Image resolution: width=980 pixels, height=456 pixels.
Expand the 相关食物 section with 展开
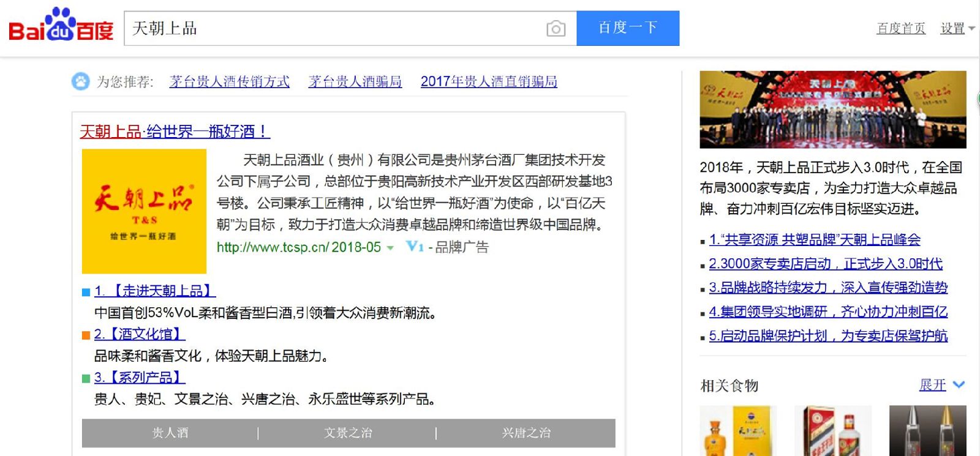click(x=941, y=385)
